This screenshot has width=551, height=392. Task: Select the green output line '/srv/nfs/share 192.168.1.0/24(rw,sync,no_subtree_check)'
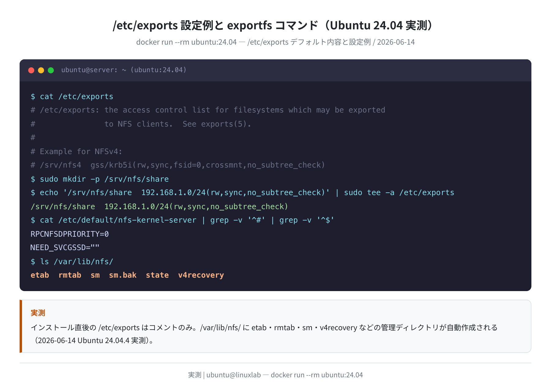(x=159, y=207)
